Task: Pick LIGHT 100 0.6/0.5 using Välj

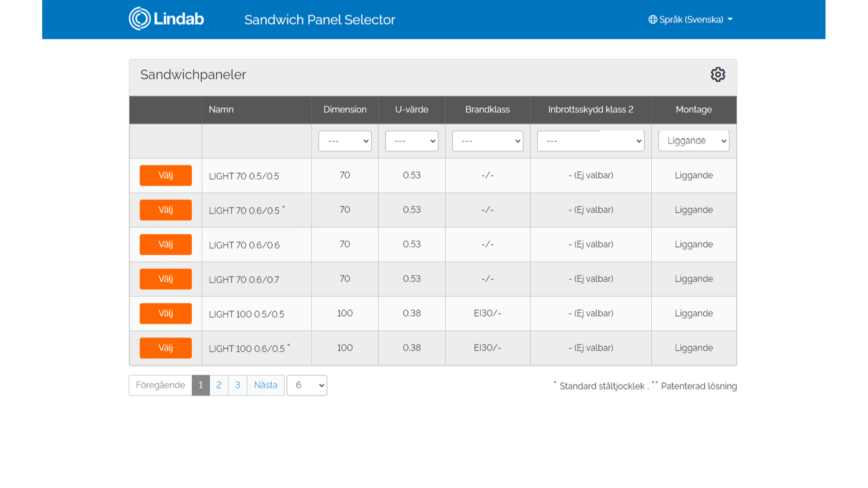Action: click(165, 348)
